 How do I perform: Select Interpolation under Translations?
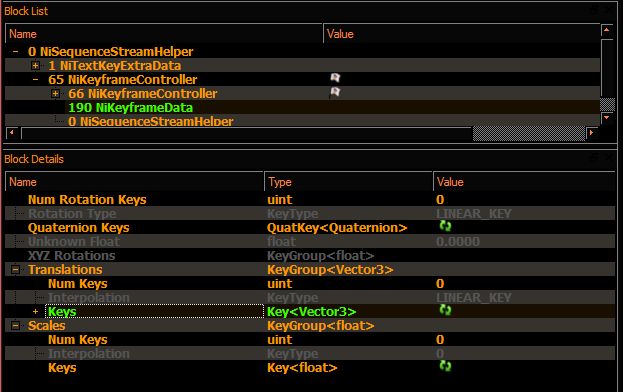[89, 297]
